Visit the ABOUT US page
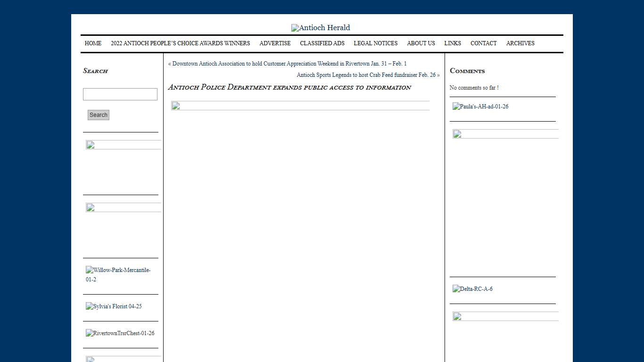 (421, 43)
